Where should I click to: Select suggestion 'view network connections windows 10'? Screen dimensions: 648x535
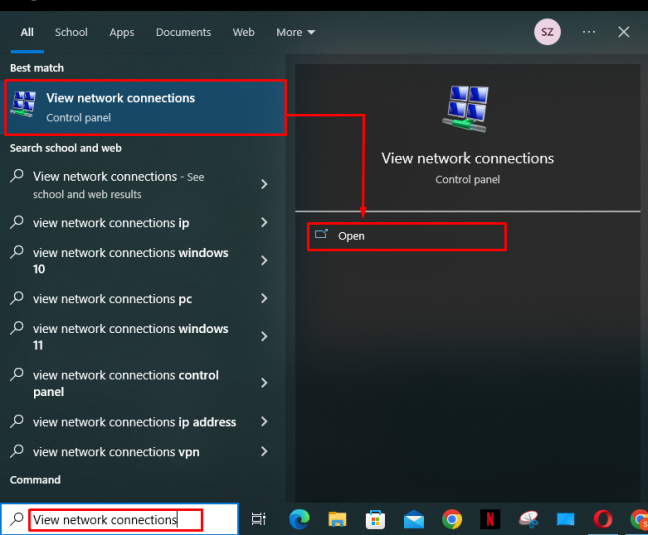[131, 260]
